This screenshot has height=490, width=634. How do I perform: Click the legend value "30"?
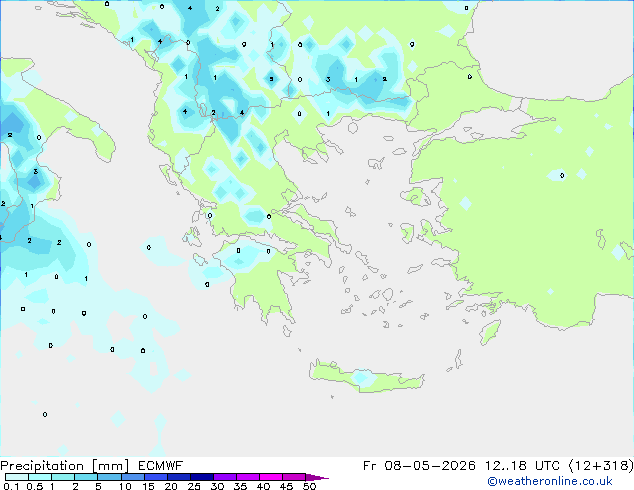[217, 486]
